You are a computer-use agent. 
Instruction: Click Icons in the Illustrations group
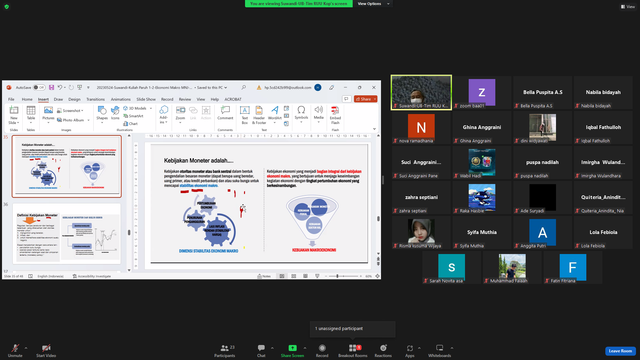(x=115, y=113)
